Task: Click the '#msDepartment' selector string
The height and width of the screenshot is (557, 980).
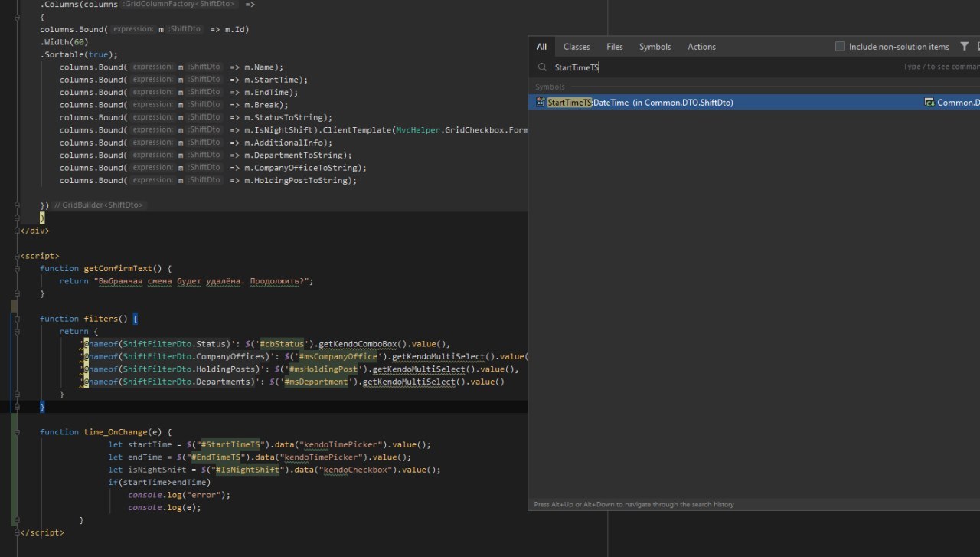Action: pyautogui.click(x=316, y=382)
